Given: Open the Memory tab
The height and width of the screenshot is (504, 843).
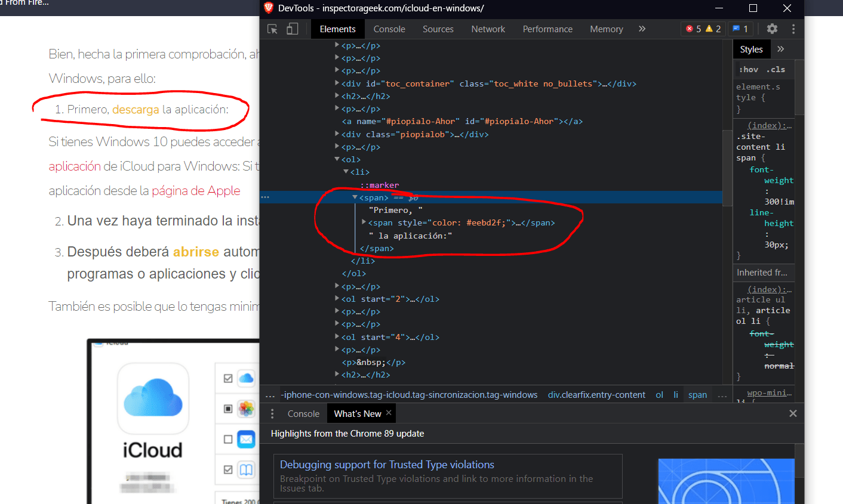Looking at the screenshot, I should (x=607, y=29).
